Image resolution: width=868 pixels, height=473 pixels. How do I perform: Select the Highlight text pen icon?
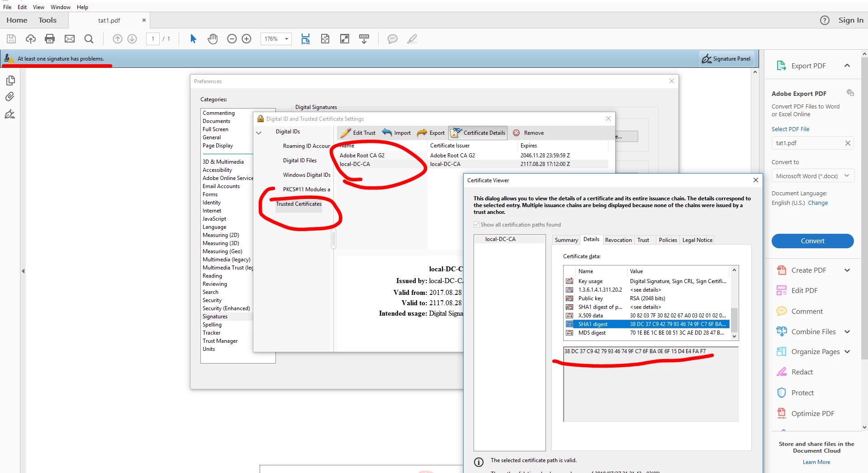412,39
